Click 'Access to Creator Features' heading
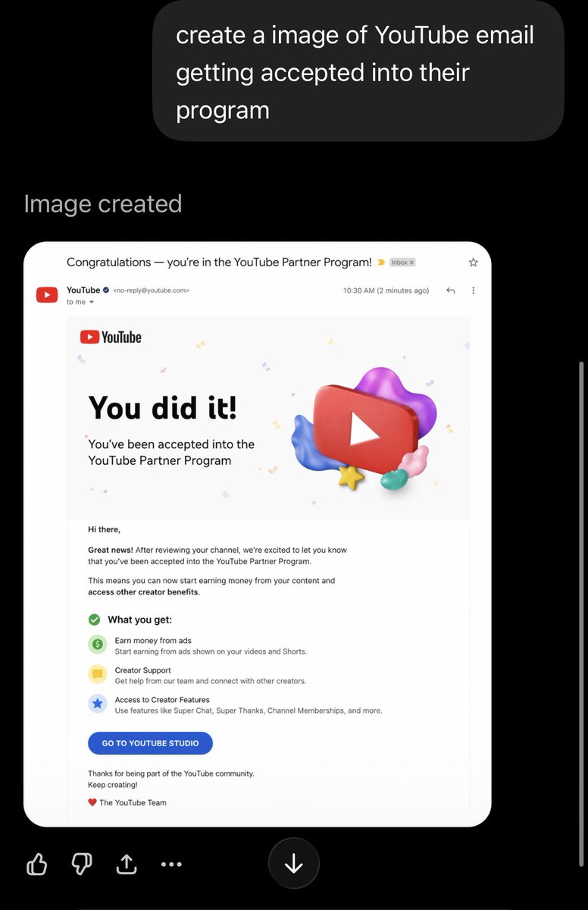 [162, 700]
